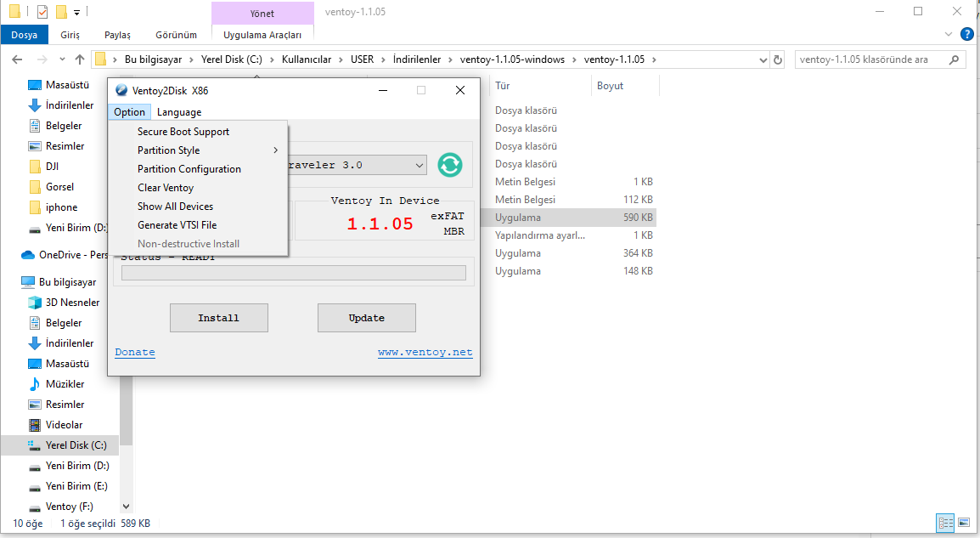Click the Help question mark icon
This screenshot has height=538, width=980.
[x=966, y=35]
